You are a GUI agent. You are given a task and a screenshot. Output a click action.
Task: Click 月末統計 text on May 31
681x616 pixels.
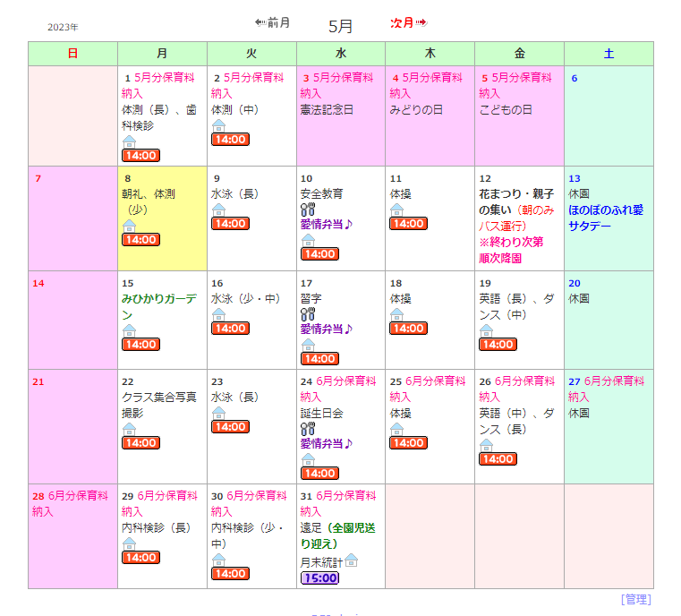pyautogui.click(x=321, y=563)
